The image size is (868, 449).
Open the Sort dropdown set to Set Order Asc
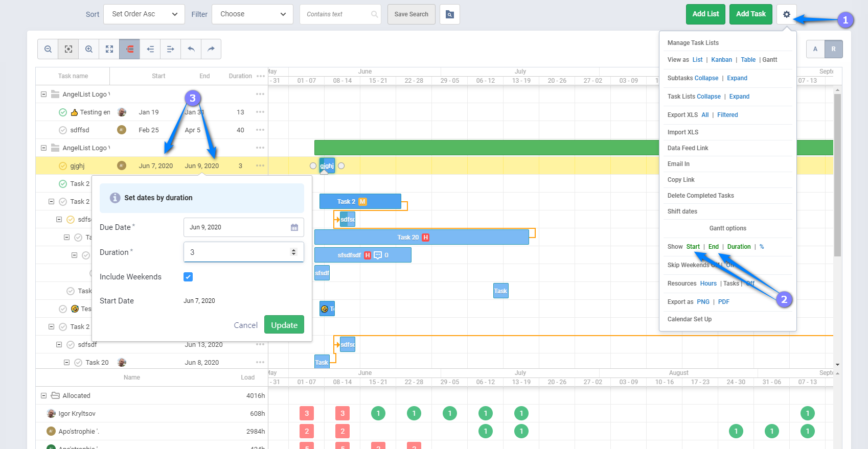[144, 14]
